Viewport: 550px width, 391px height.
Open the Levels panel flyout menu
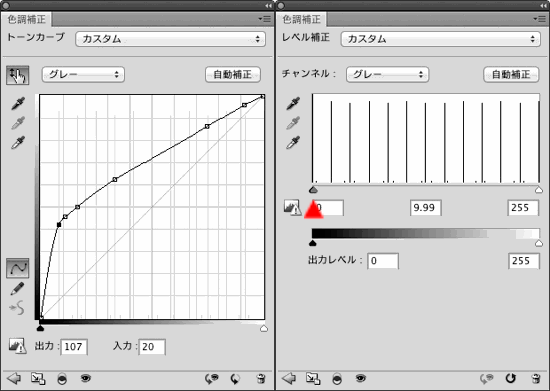pos(540,19)
